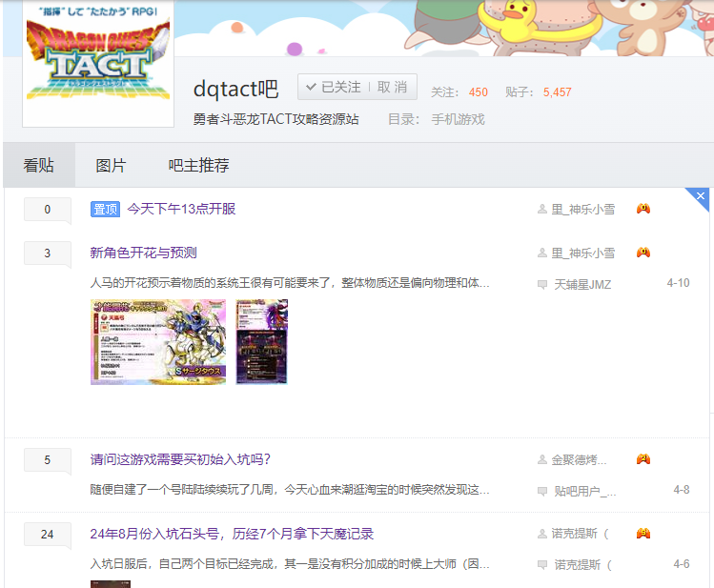Click the description 勇者斗恶龙TACT攻略资源站

pos(275,119)
